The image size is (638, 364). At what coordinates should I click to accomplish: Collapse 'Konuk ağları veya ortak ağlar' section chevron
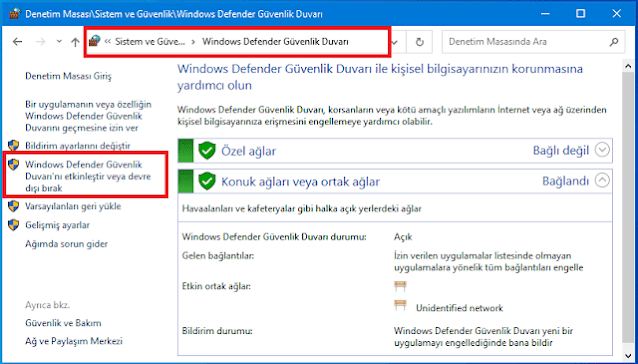(602, 180)
